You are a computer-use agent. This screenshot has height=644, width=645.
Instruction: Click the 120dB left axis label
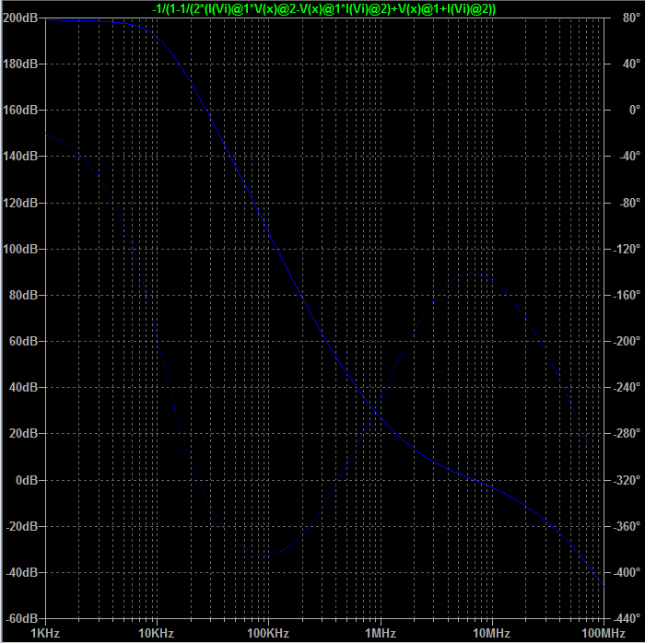(x=20, y=203)
